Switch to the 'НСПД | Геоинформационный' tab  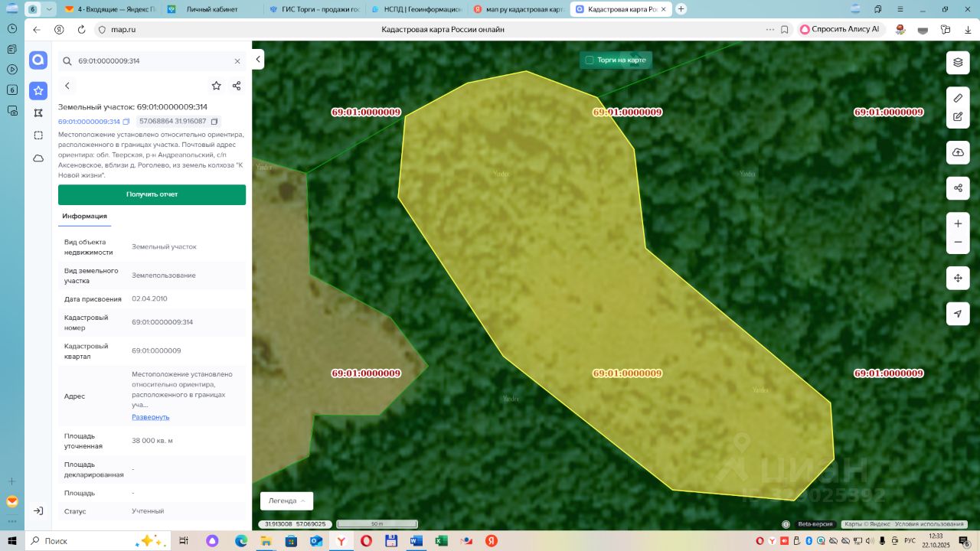(x=416, y=9)
